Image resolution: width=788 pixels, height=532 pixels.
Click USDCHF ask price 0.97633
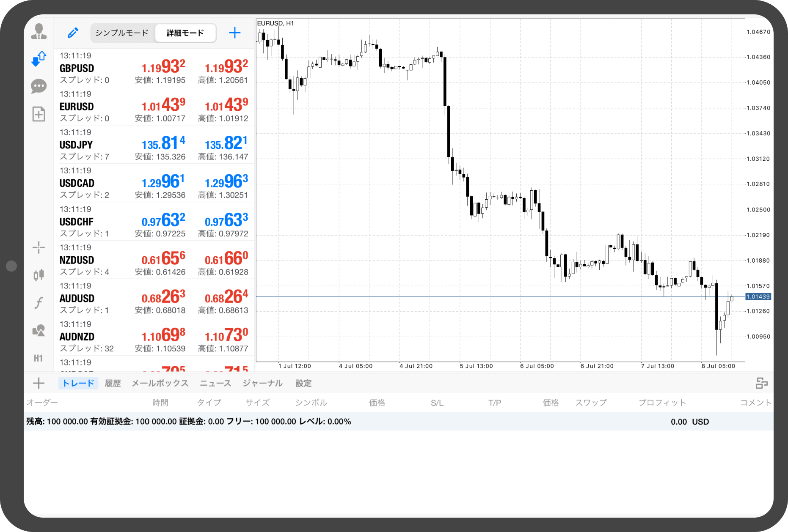click(226, 220)
